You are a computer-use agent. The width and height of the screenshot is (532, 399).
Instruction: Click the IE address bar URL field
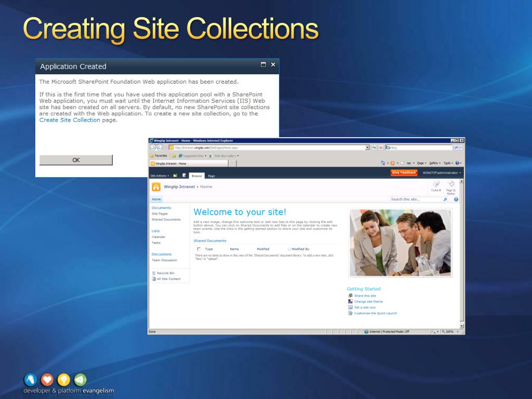[x=267, y=148]
